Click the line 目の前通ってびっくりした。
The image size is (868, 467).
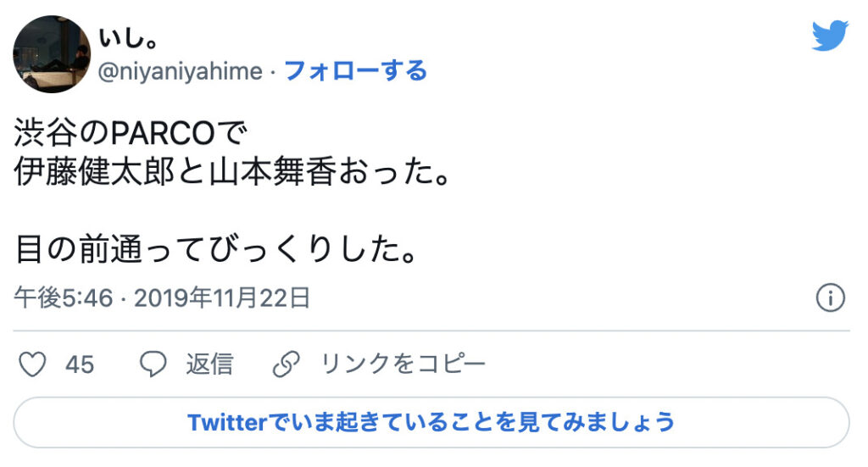[x=216, y=252]
